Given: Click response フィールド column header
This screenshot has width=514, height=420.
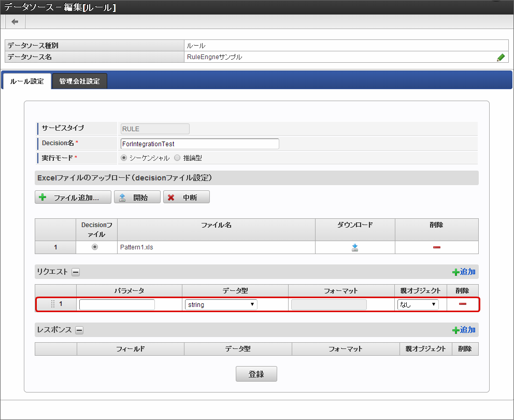Looking at the screenshot, I should (x=131, y=349).
